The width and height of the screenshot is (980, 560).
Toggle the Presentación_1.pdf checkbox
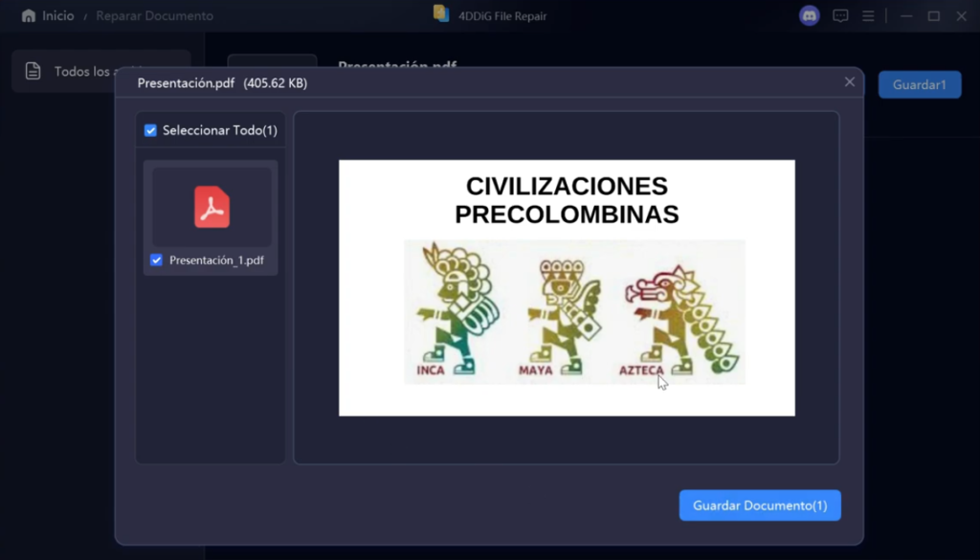156,260
